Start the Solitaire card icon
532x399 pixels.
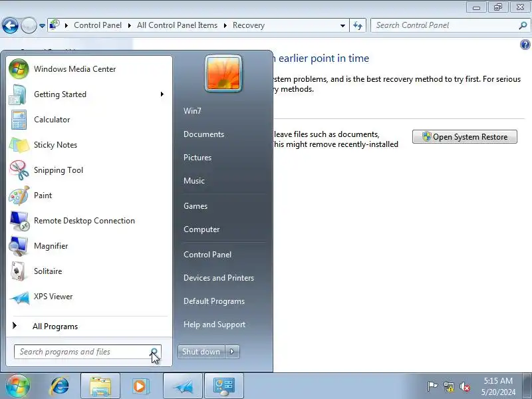[x=18, y=271]
